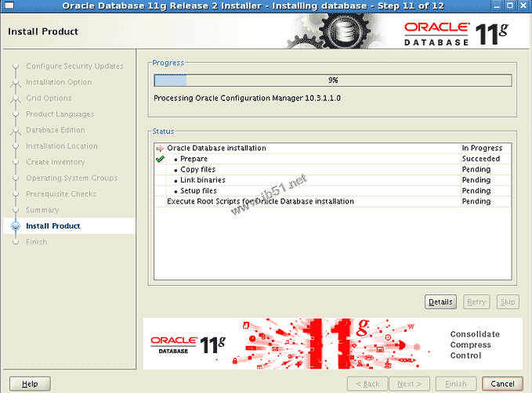Select the Configure Security Updates step
This screenshot has width=532, height=393.
[x=74, y=66]
